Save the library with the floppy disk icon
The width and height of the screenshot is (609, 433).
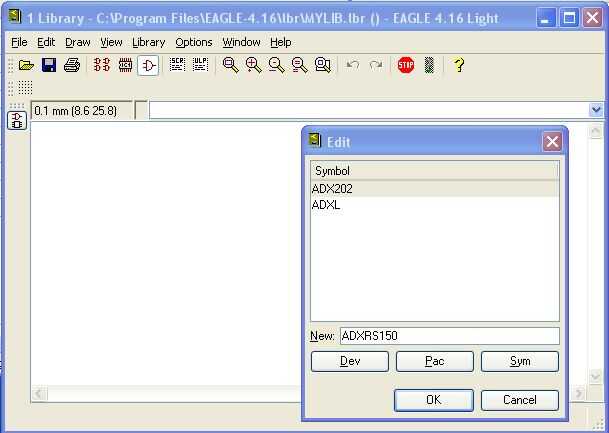[x=49, y=65]
